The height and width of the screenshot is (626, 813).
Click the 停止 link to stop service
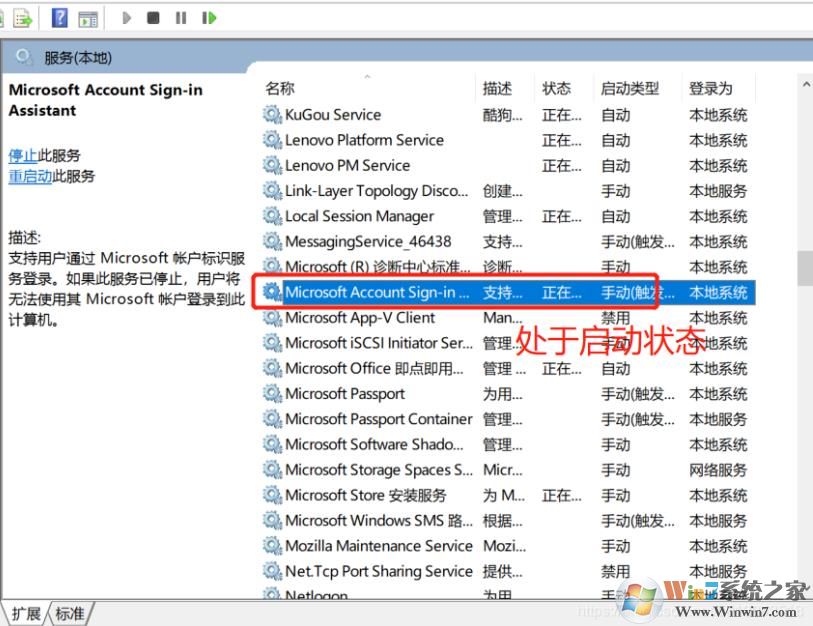tap(23, 155)
